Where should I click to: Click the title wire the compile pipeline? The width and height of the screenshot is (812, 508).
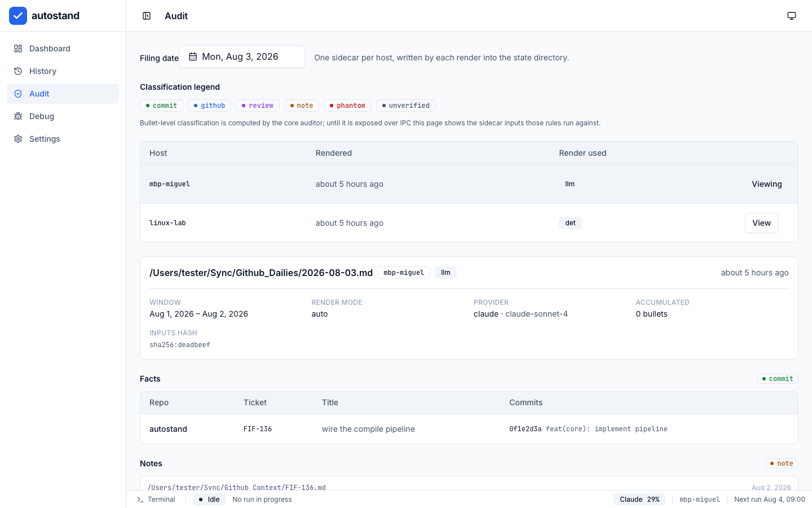click(x=368, y=429)
